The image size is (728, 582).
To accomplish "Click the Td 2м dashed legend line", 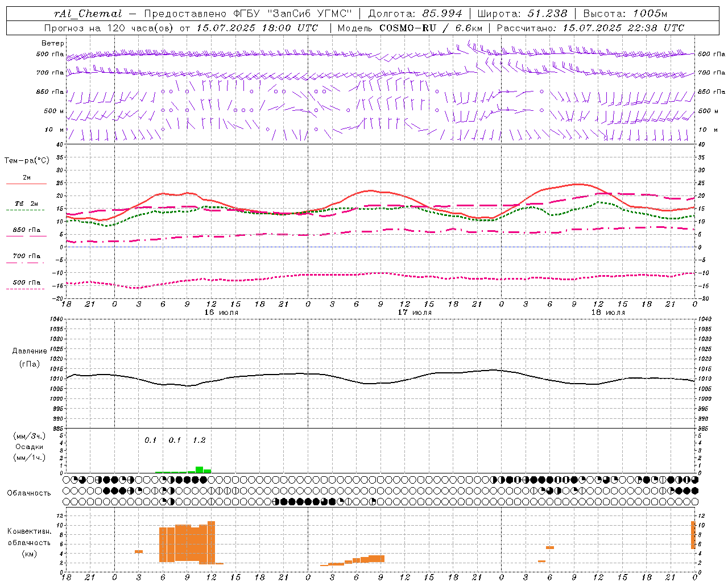I will pyautogui.click(x=25, y=210).
